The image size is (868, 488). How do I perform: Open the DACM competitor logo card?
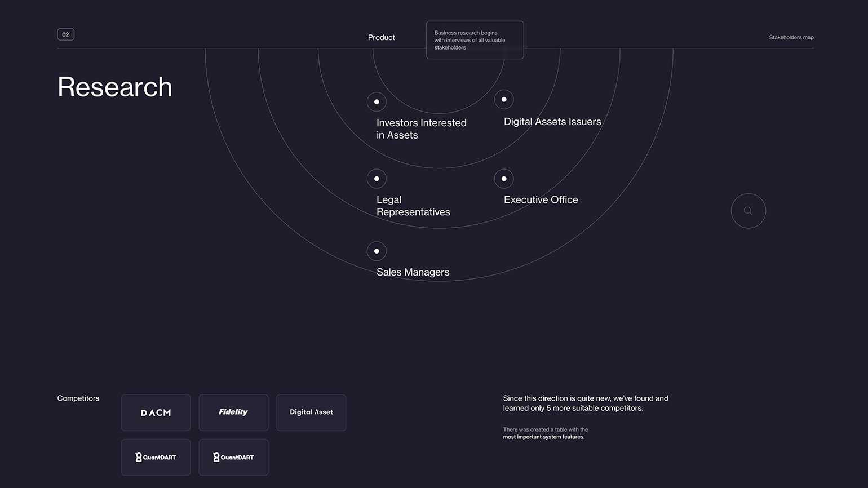[156, 412]
